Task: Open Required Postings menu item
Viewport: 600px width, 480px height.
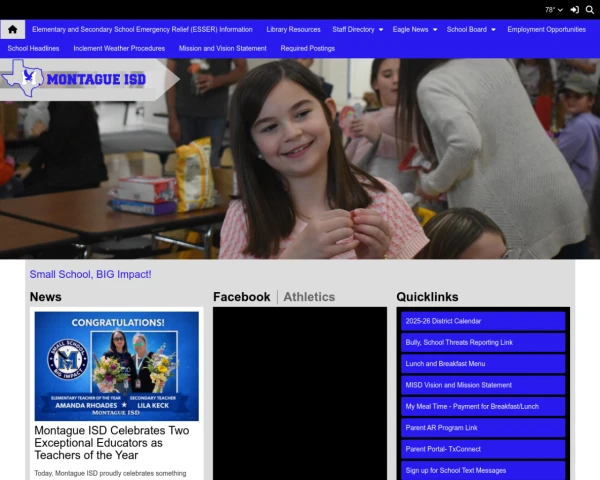Action: tap(308, 49)
